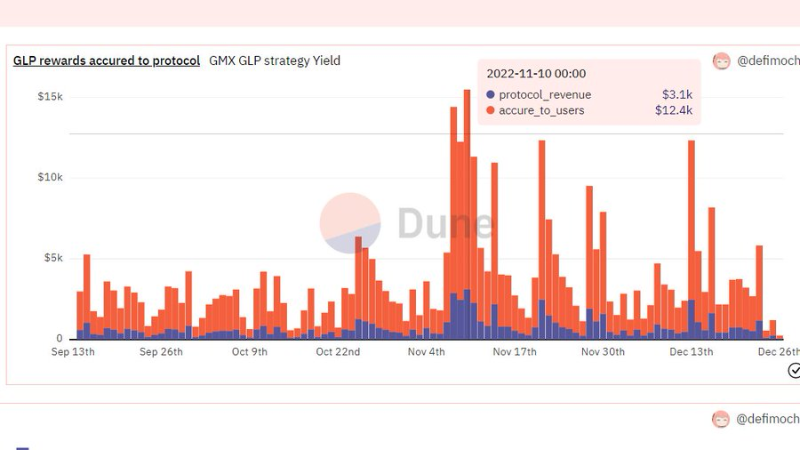Click the checkmark verified icon below chart
800x450 pixels.
pyautogui.click(x=794, y=371)
